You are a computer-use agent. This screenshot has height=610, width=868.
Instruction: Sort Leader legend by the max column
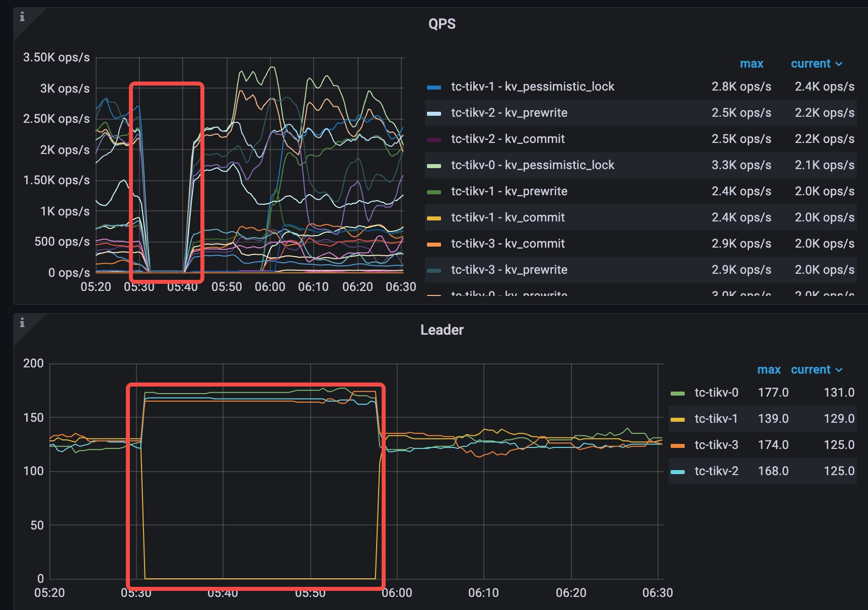[769, 369]
